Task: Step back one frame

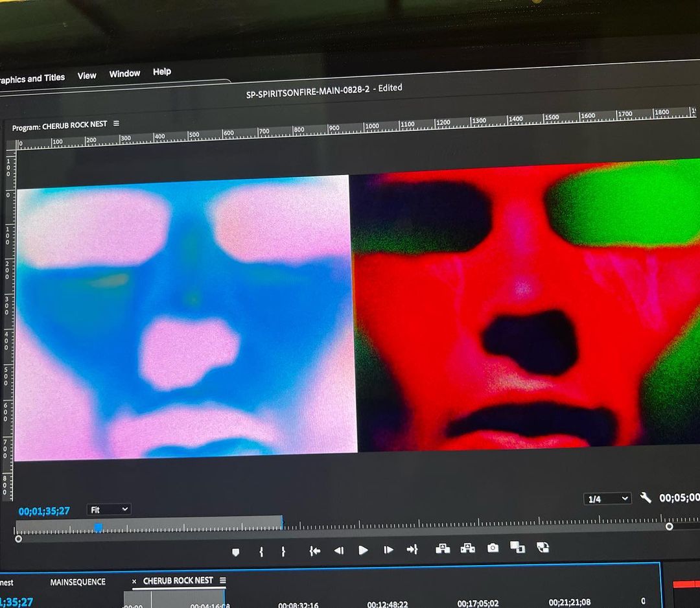Action: 338,550
